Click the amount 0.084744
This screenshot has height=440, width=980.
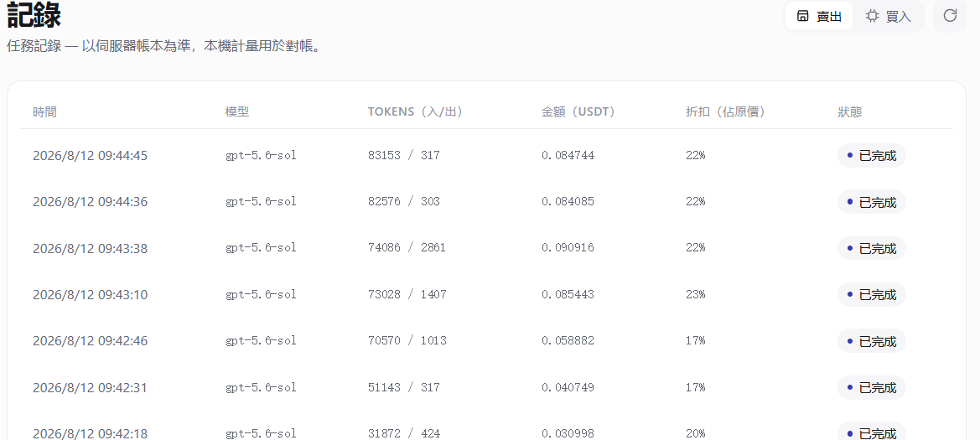point(568,156)
